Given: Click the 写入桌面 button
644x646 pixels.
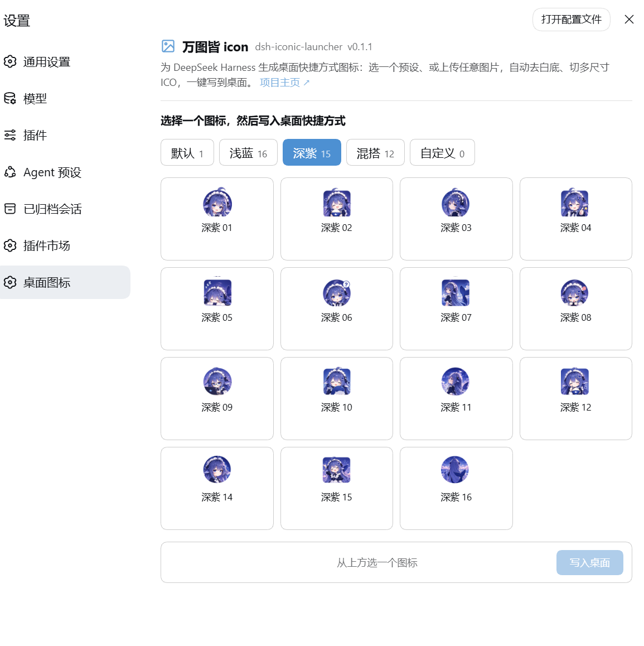Looking at the screenshot, I should point(590,562).
